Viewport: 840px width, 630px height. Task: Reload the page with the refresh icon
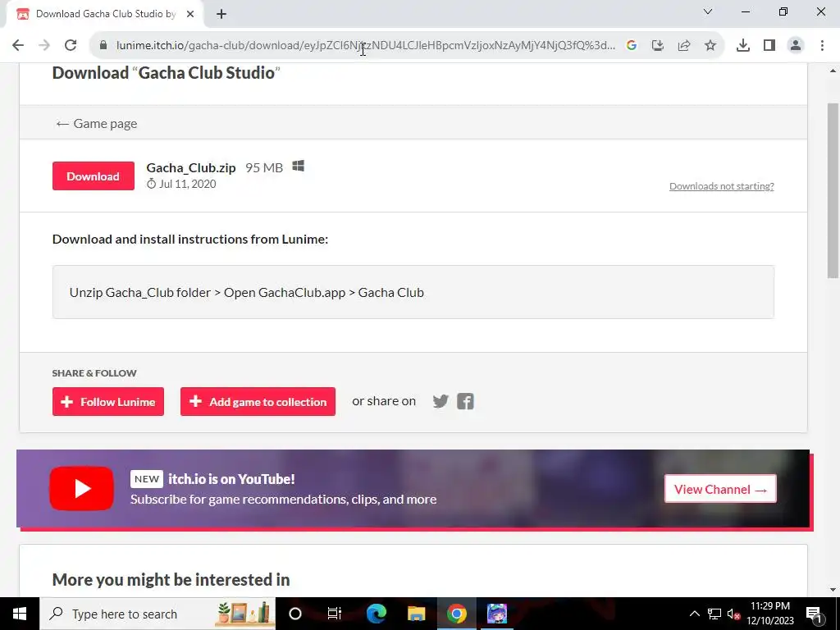click(71, 45)
